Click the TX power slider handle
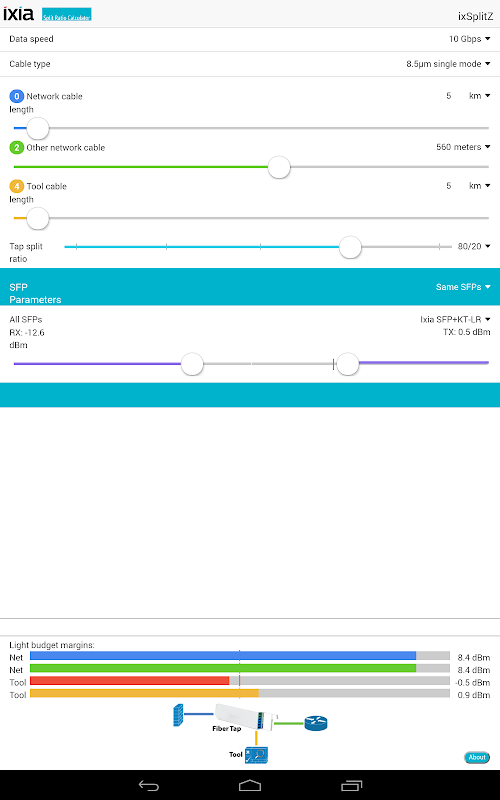Image resolution: width=500 pixels, height=800 pixels. (348, 364)
